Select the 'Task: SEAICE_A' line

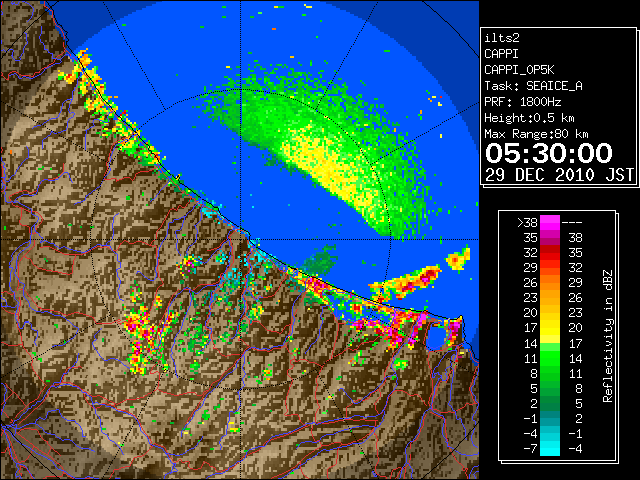533,86
